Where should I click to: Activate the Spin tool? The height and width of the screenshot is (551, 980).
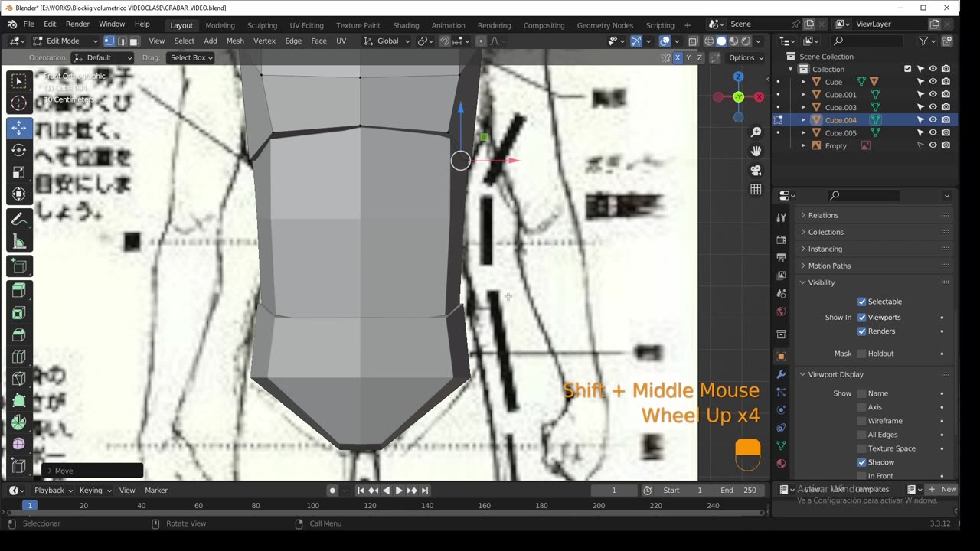[x=19, y=422]
